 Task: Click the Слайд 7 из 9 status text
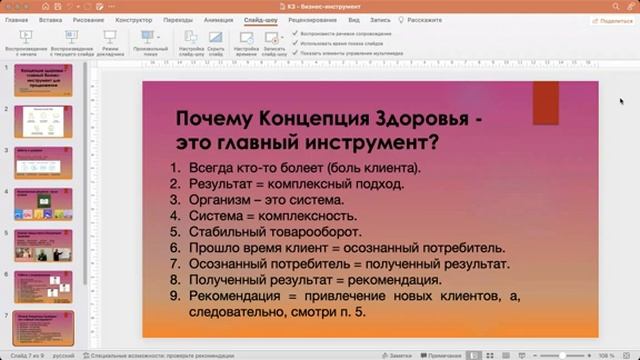pyautogui.click(x=27, y=356)
